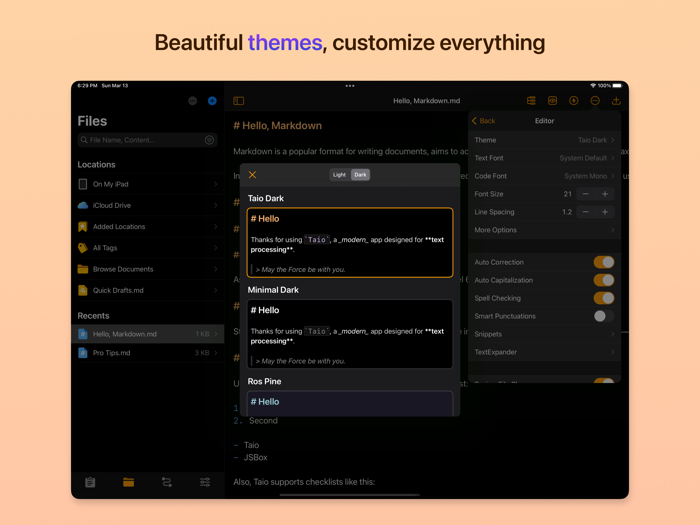Open the Snippets row

[545, 334]
